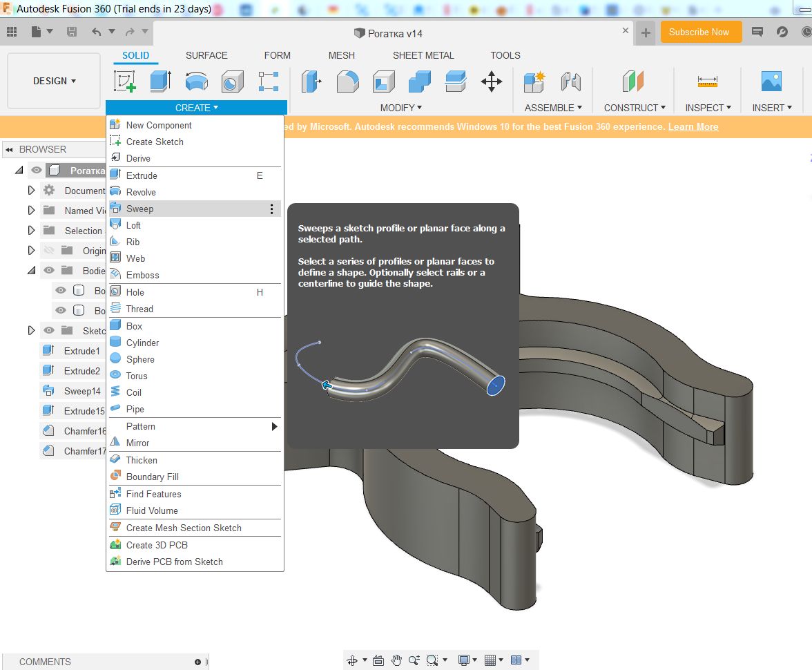Click the Insert image icon in toolbar
Image resolution: width=812 pixels, height=670 pixels.
click(771, 82)
